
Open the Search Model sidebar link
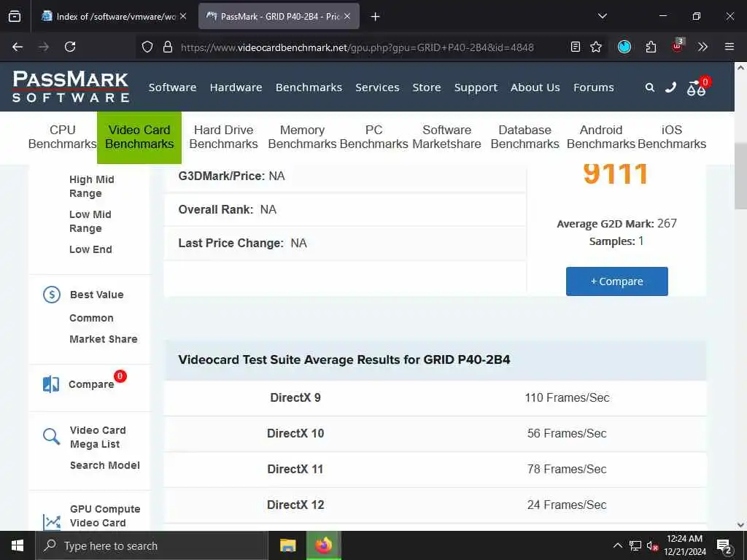point(105,465)
